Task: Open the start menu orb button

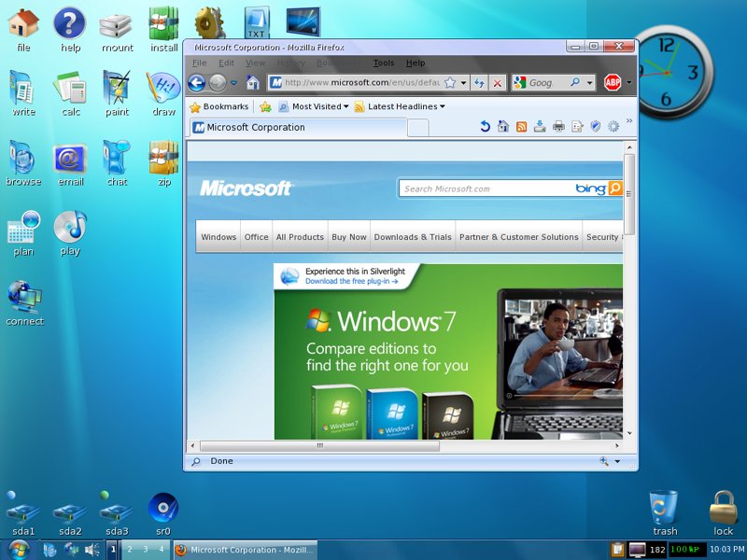Action: point(18,550)
